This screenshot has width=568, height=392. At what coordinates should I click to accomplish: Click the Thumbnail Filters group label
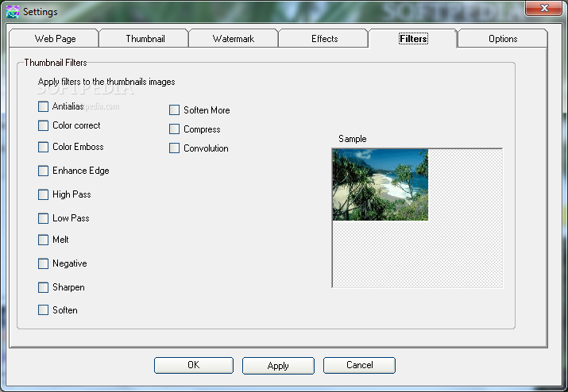pyautogui.click(x=56, y=63)
